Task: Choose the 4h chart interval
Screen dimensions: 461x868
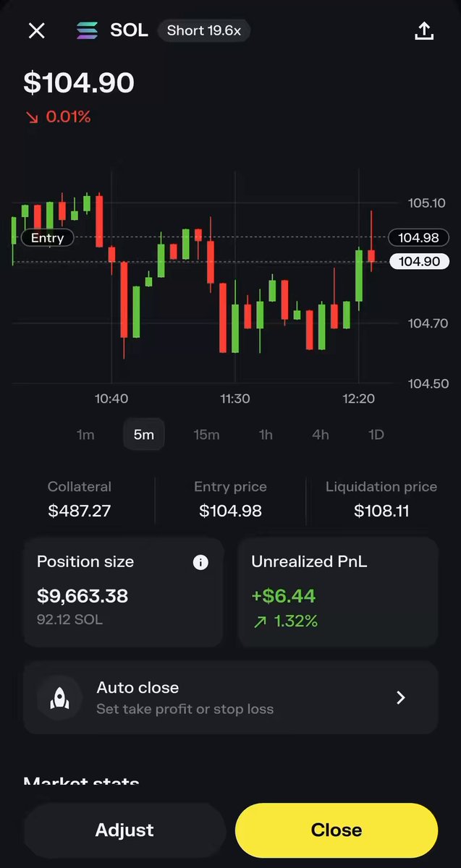Action: pos(320,435)
